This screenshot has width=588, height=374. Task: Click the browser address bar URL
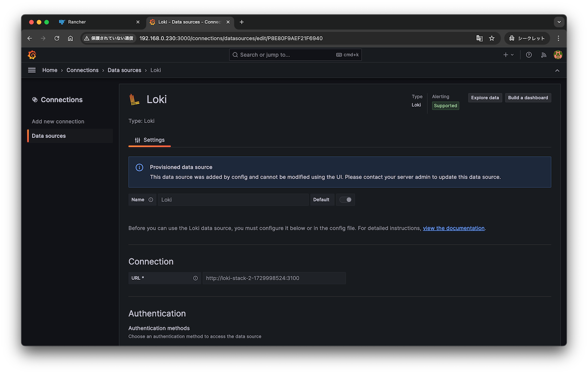tap(231, 38)
